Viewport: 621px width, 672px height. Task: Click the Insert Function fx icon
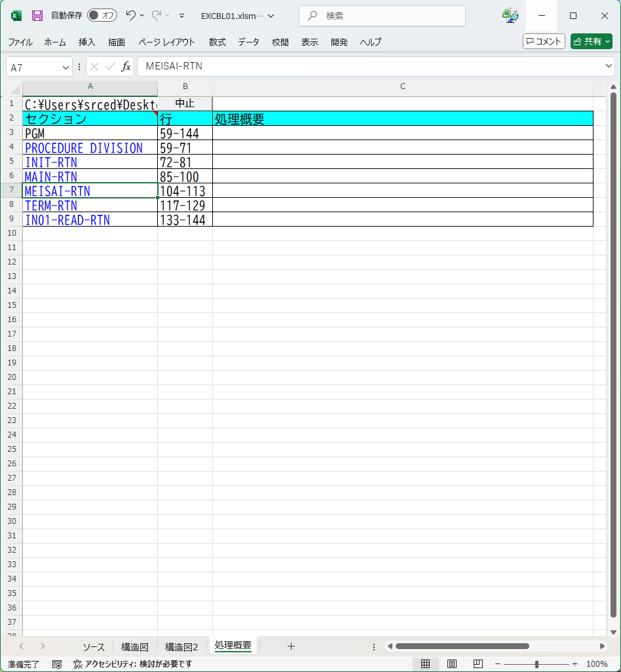click(126, 67)
